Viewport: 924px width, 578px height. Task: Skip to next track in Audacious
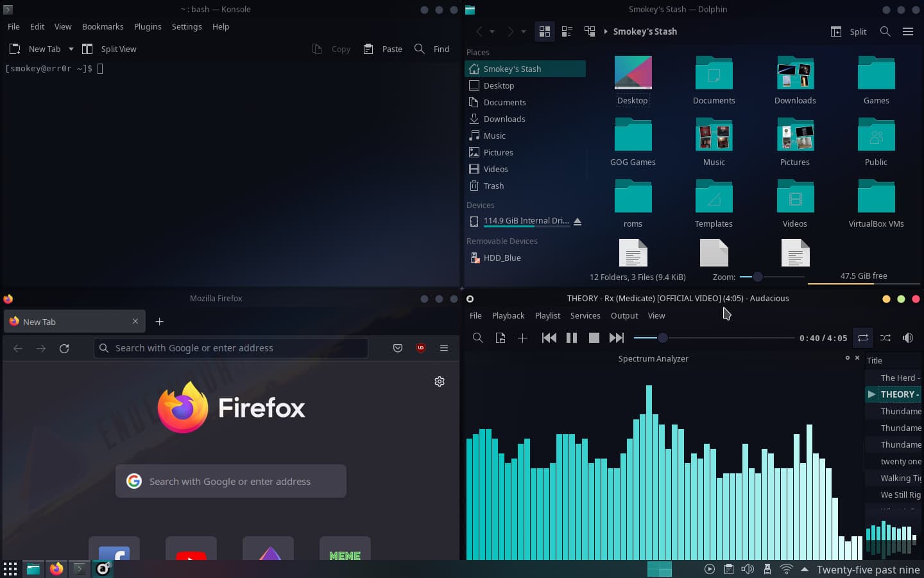pos(616,338)
